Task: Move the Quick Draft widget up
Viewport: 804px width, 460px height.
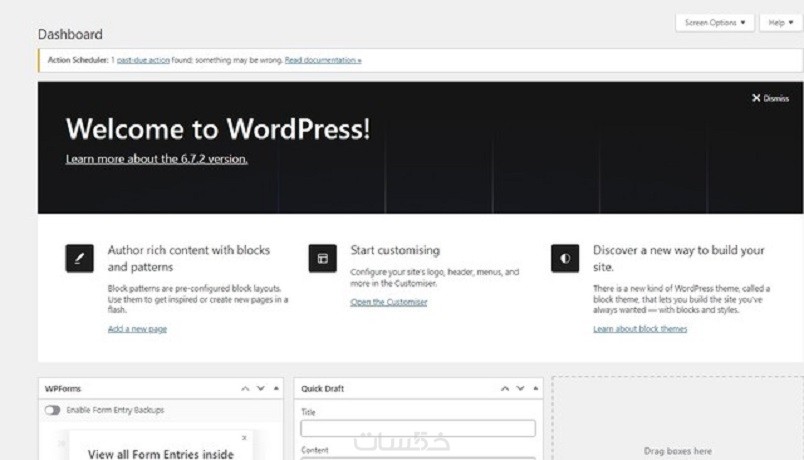Action: coord(505,388)
